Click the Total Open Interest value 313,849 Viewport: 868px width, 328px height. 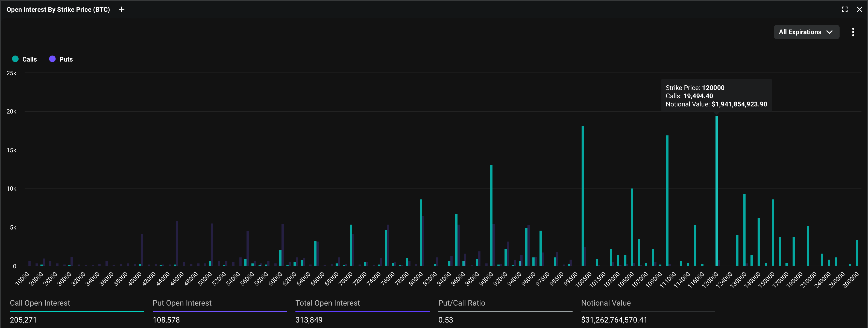coord(309,320)
